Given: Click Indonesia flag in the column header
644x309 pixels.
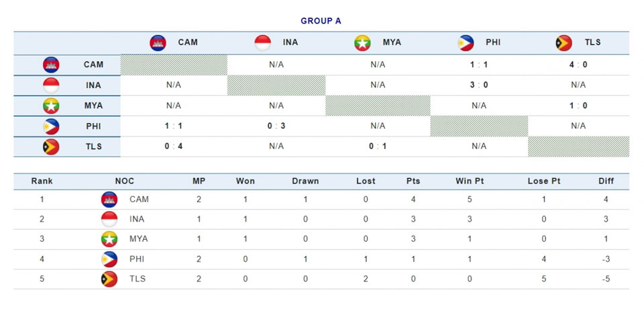Looking at the screenshot, I should [x=263, y=43].
